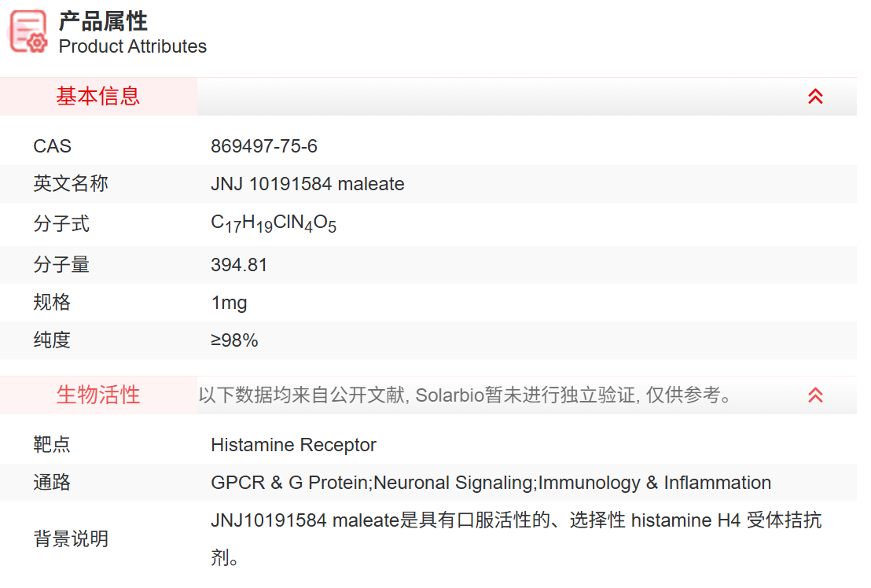Click the 1mg specification value
871x588 pixels.
[229, 303]
